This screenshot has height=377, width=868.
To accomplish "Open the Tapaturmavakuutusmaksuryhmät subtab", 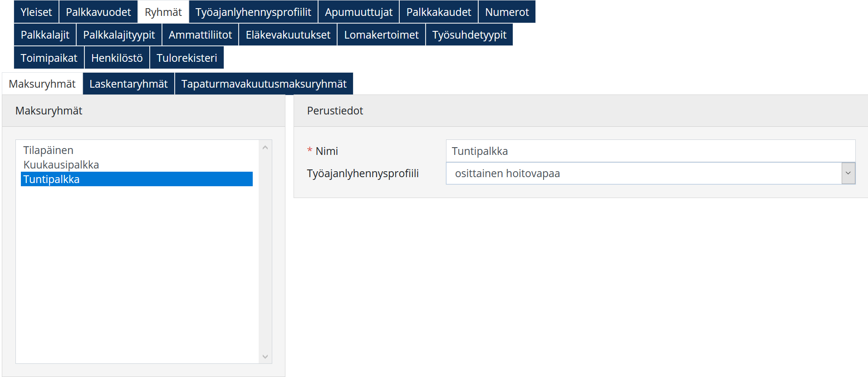I will pyautogui.click(x=264, y=84).
